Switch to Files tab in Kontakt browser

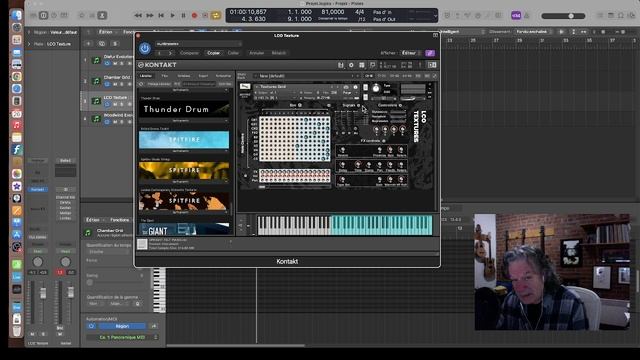(x=164, y=76)
